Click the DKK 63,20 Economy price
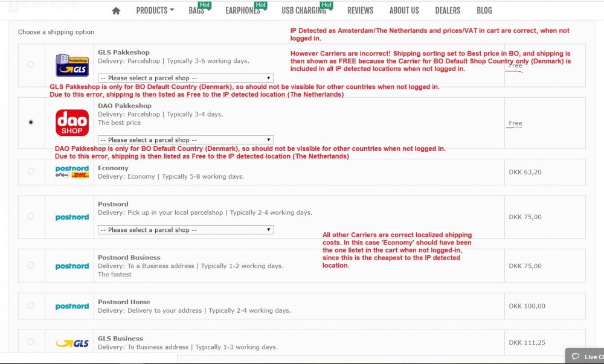 (x=525, y=172)
